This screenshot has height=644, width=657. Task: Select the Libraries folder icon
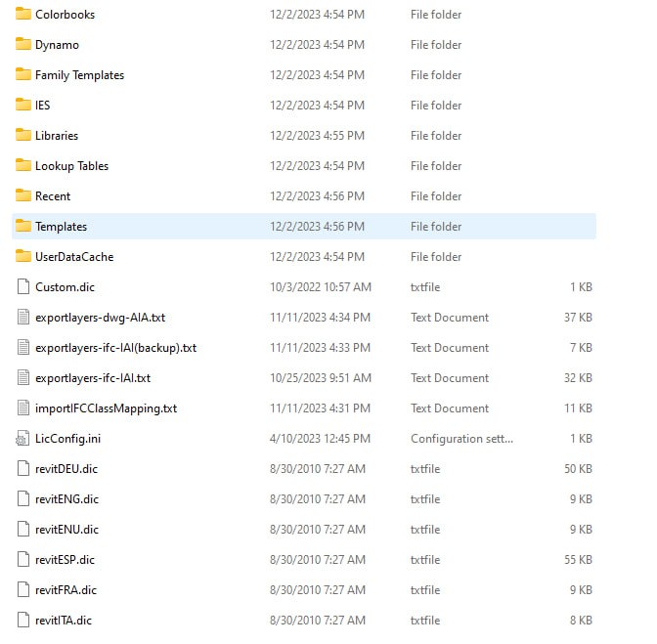click(23, 135)
